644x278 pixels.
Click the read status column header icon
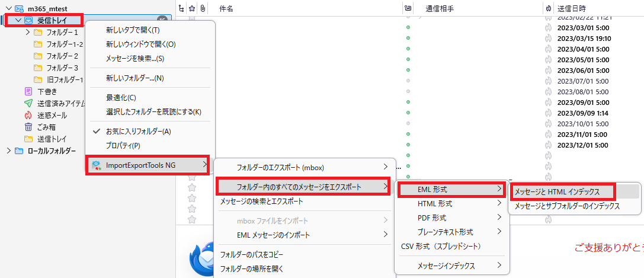point(408,8)
